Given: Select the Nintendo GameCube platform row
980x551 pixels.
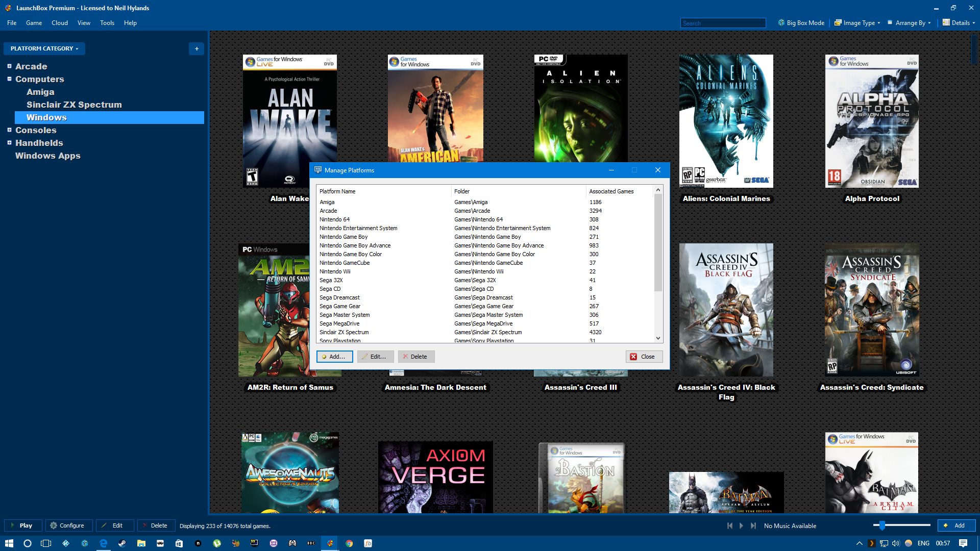Looking at the screenshot, I should pyautogui.click(x=485, y=263).
